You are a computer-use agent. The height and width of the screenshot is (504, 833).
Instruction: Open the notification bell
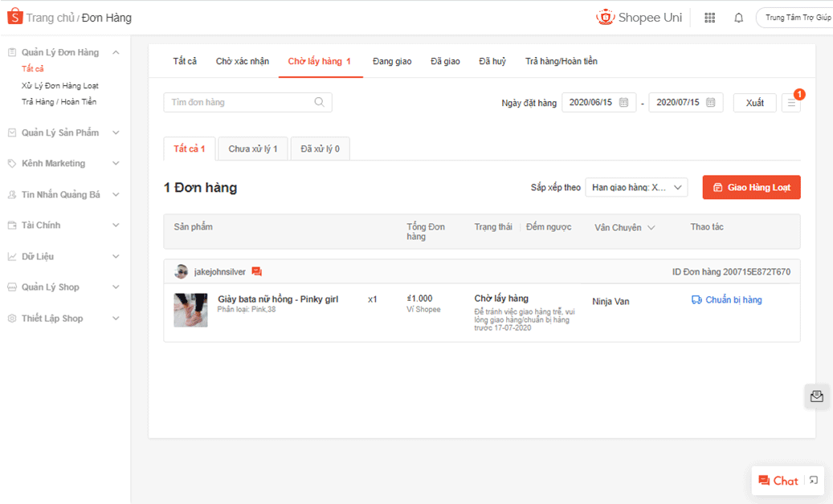click(738, 18)
